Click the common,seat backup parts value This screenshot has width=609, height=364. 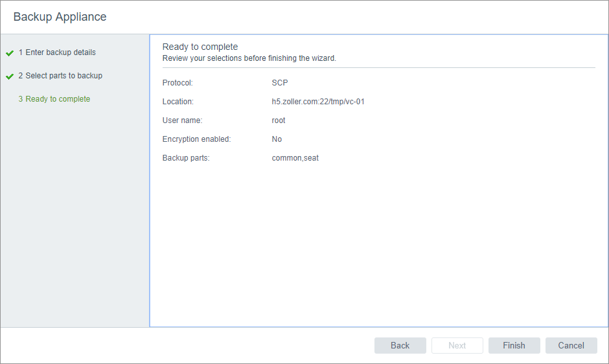click(x=295, y=158)
